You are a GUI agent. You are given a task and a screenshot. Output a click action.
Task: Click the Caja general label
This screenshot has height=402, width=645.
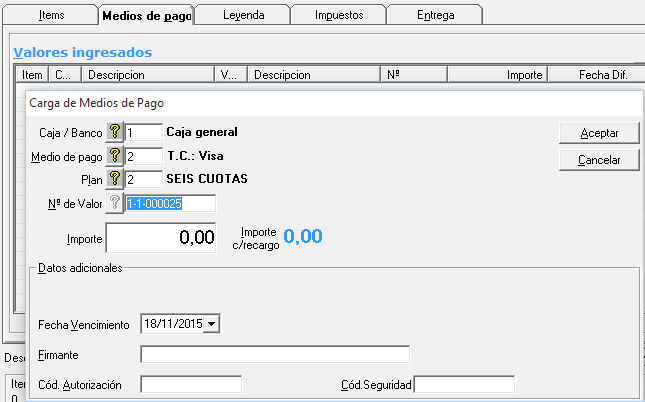click(x=202, y=132)
